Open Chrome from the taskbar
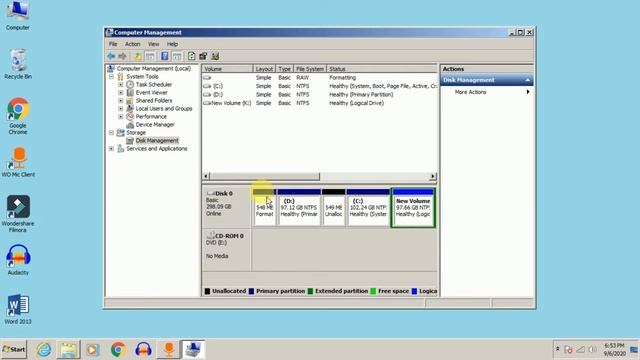The image size is (640, 360). (x=118, y=349)
